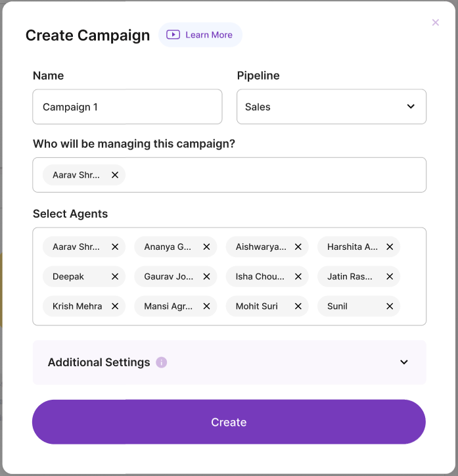Click the Additional Settings info icon
This screenshot has width=458, height=476.
162,362
